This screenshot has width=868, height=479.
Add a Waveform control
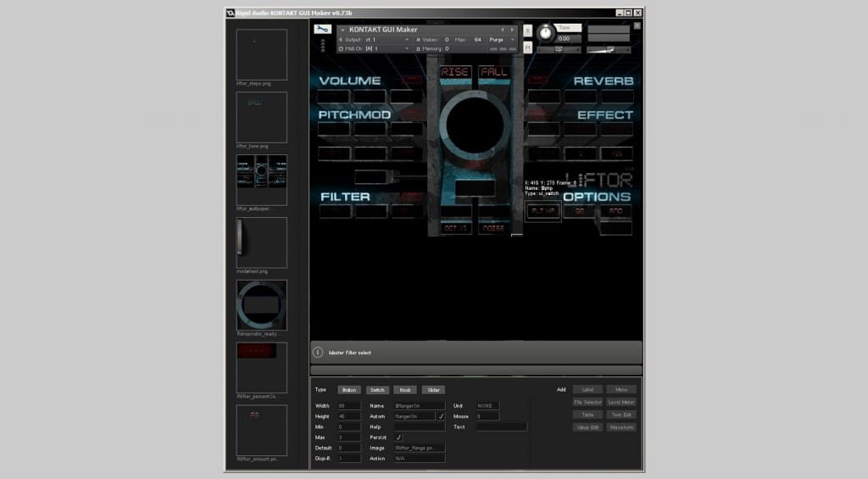click(621, 427)
